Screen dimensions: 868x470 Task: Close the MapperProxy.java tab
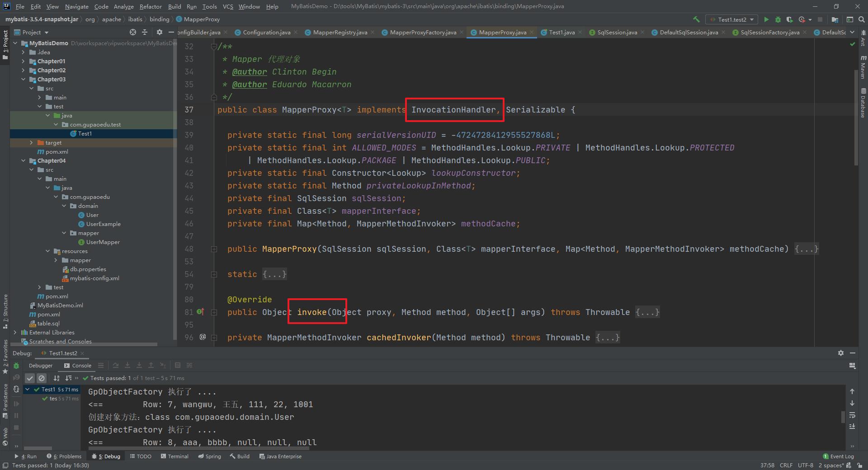(532, 32)
